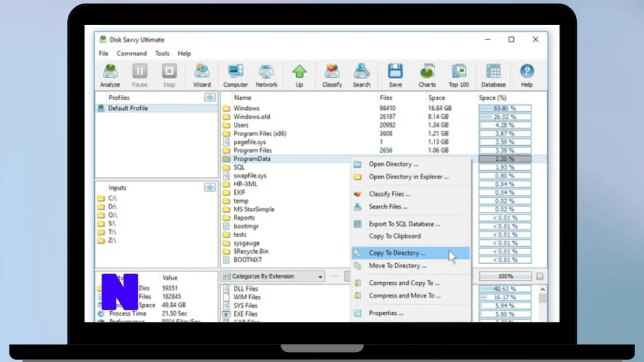Viewport: 644px width, 362px height.
Task: Click the Profiles panel header
Action: click(x=119, y=97)
